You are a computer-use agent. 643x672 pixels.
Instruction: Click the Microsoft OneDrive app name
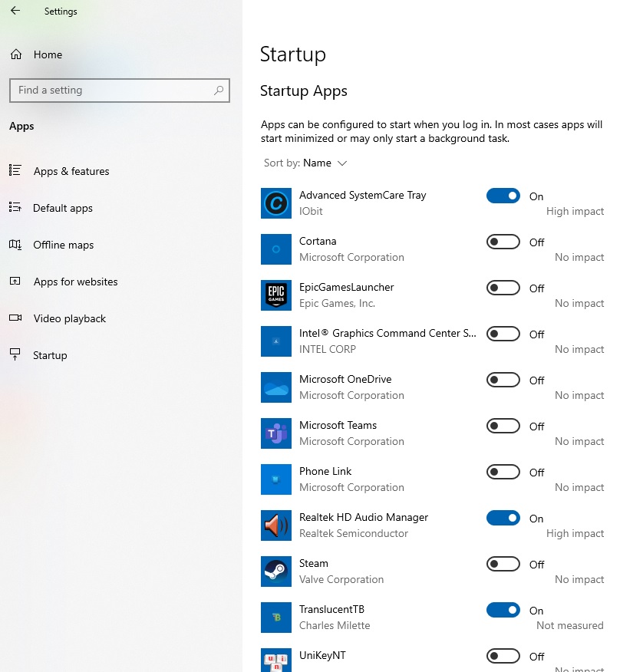[345, 379]
